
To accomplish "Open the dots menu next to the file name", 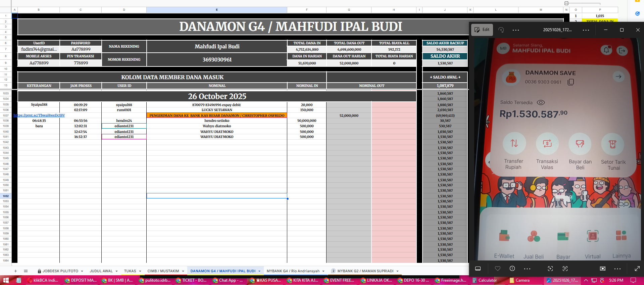I will coord(586,30).
